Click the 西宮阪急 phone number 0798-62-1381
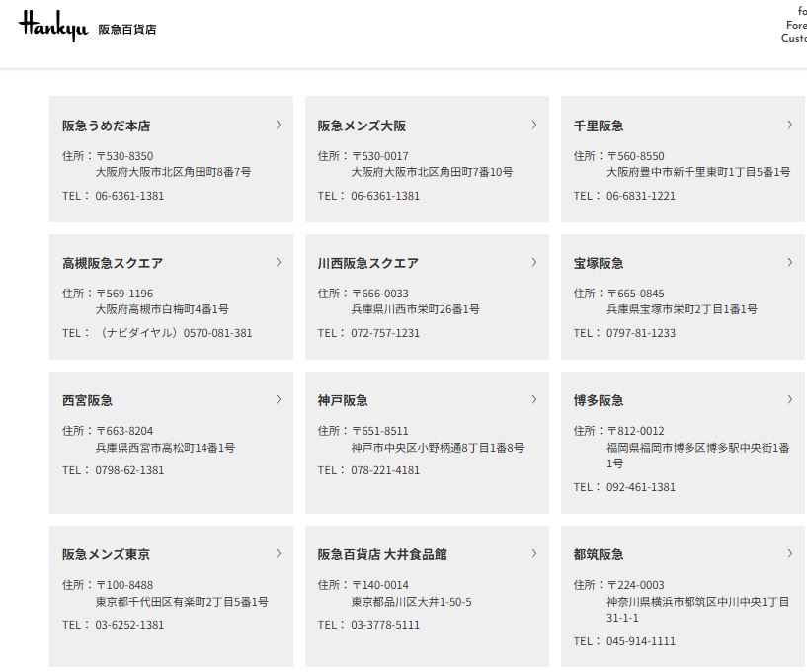 pyautogui.click(x=129, y=470)
